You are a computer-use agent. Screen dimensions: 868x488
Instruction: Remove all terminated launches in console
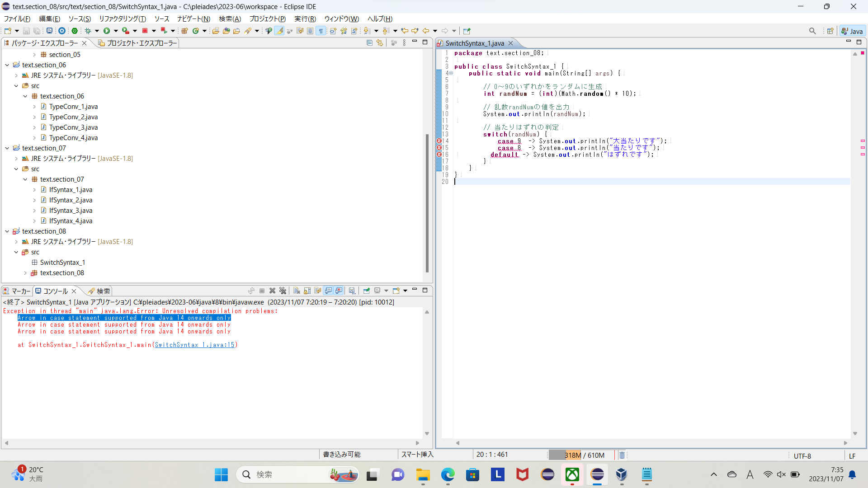pyautogui.click(x=283, y=291)
